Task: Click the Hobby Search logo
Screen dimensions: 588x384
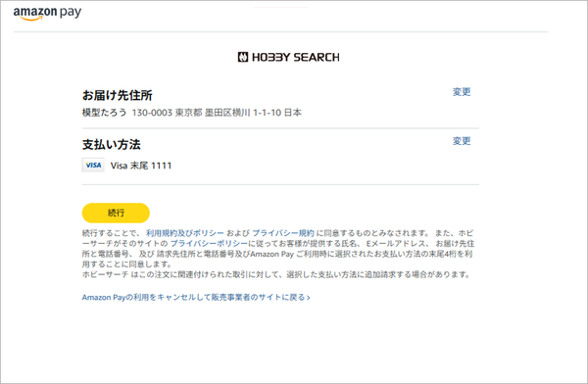Action: coord(289,57)
